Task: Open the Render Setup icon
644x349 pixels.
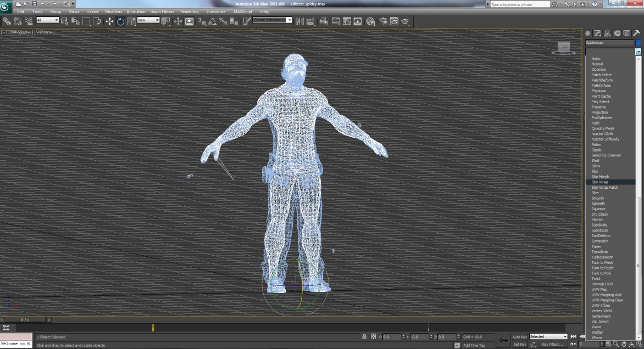Action: (383, 21)
